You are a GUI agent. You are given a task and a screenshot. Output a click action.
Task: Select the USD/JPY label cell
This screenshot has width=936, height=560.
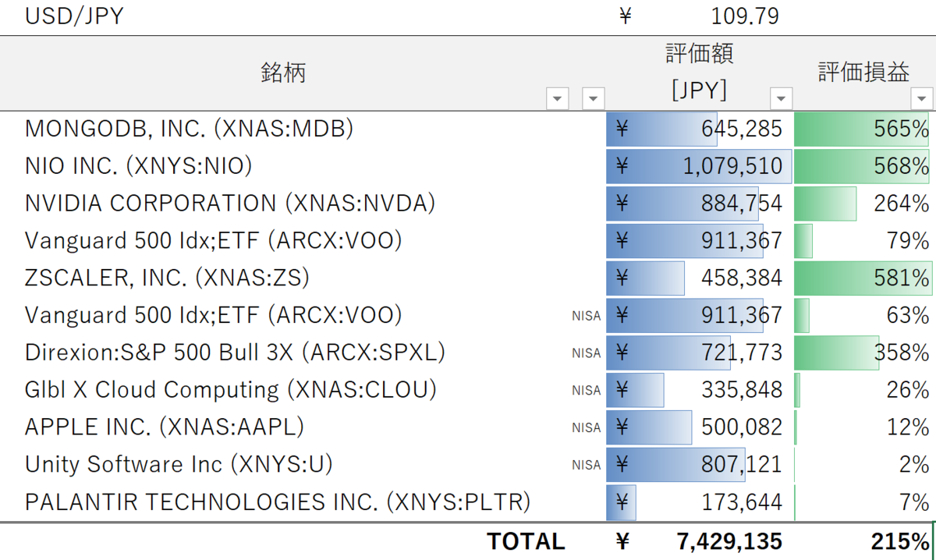tap(74, 16)
